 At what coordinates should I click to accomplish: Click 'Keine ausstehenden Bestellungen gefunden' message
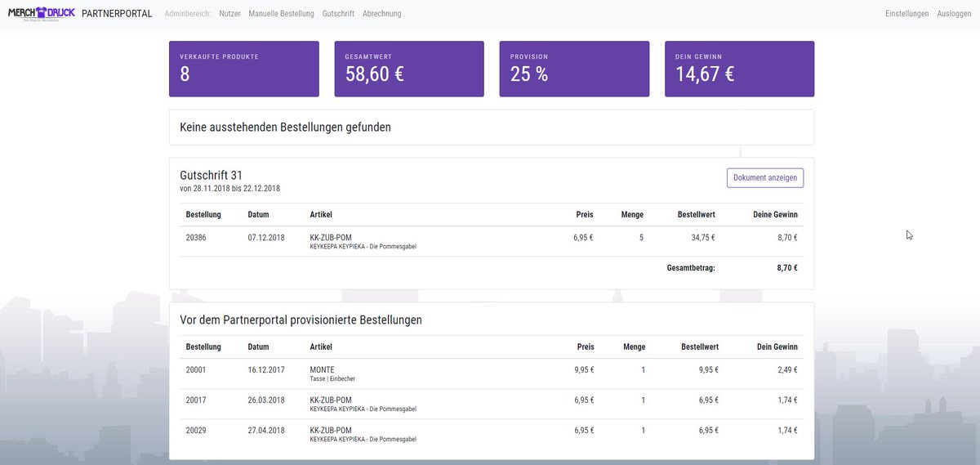pyautogui.click(x=285, y=127)
